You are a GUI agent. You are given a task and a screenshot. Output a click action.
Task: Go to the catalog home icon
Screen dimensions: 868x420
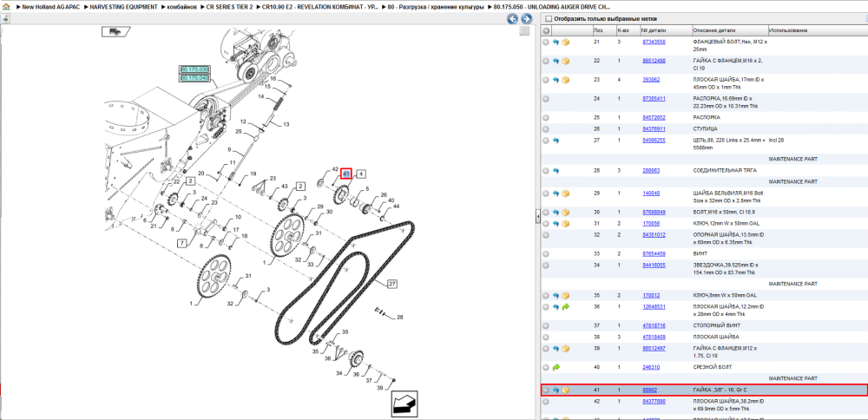(6, 7)
